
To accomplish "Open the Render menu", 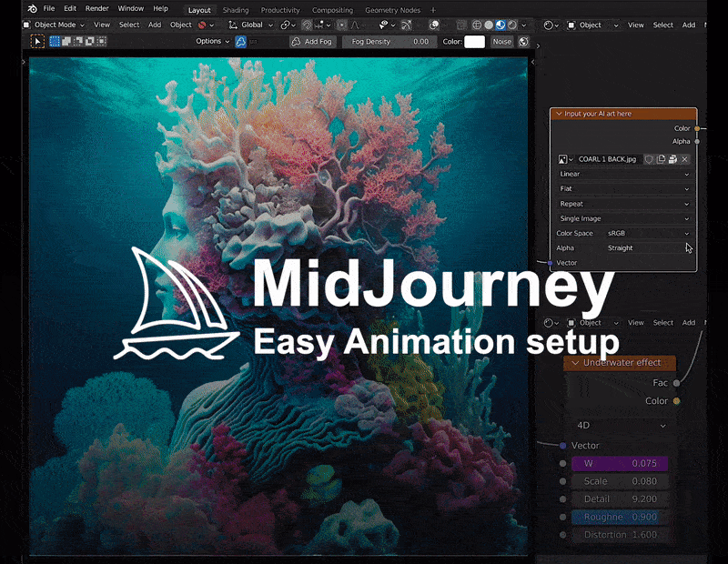I will (x=97, y=8).
